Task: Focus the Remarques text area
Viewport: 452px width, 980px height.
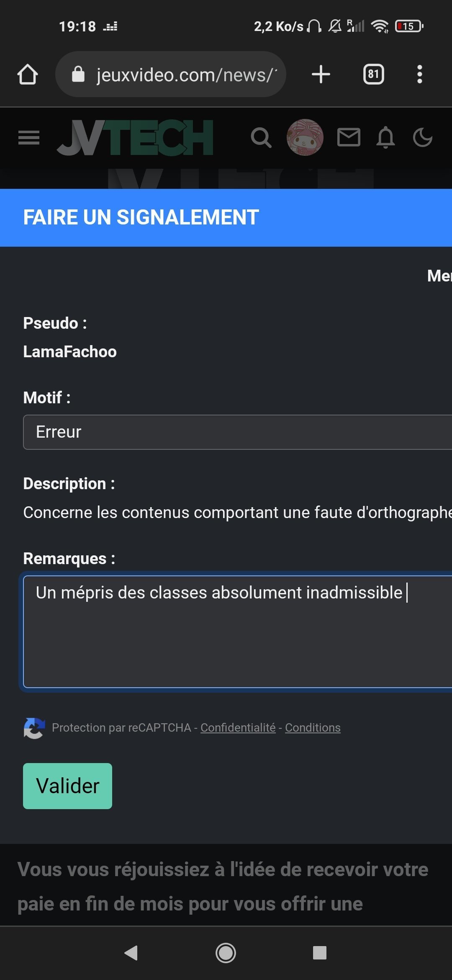Action: coord(238,632)
